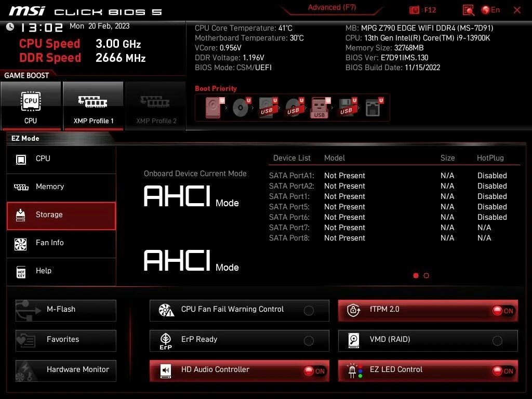The height and width of the screenshot is (399, 532).
Task: Click HotPlug Disabled value for SATA Port6
Action: click(x=492, y=218)
